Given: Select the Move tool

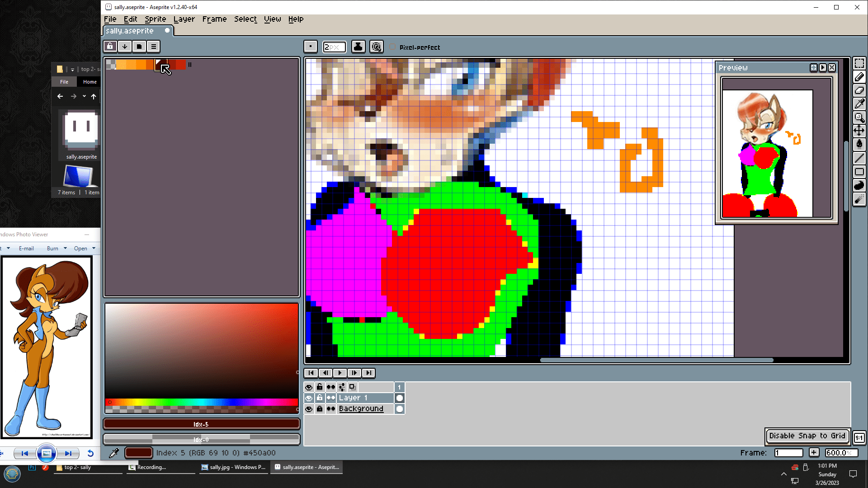Looking at the screenshot, I should tap(859, 131).
